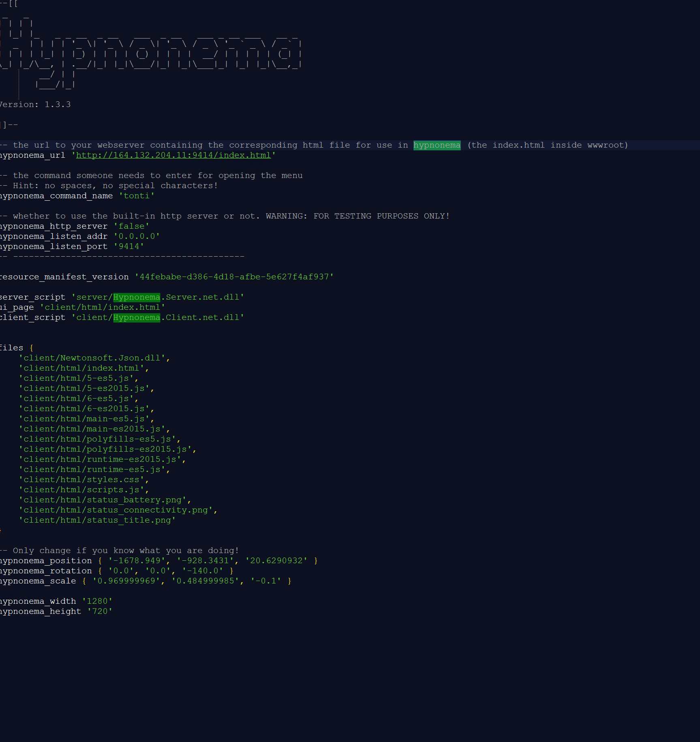Open the http://164.132.204.11:9414/index.html link
Image resolution: width=700 pixels, height=742 pixels.
coord(173,155)
